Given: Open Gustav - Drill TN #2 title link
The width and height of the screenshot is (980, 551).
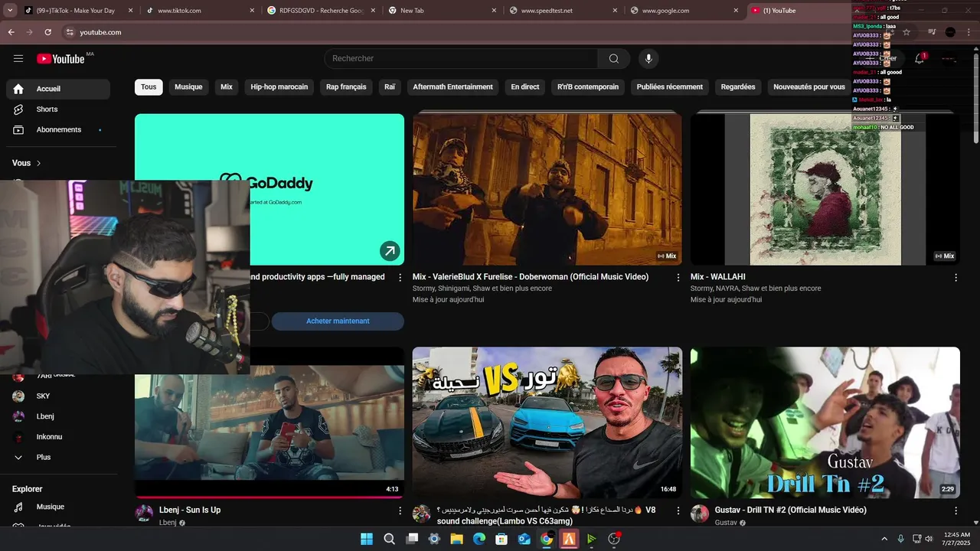Looking at the screenshot, I should click(x=791, y=510).
